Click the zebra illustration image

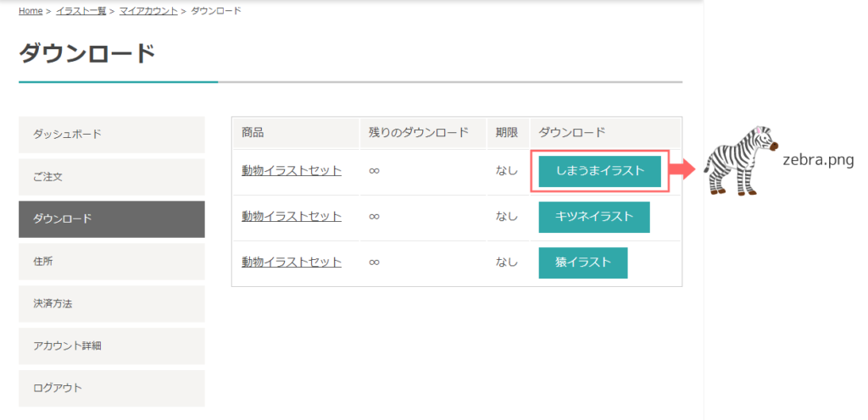740,161
